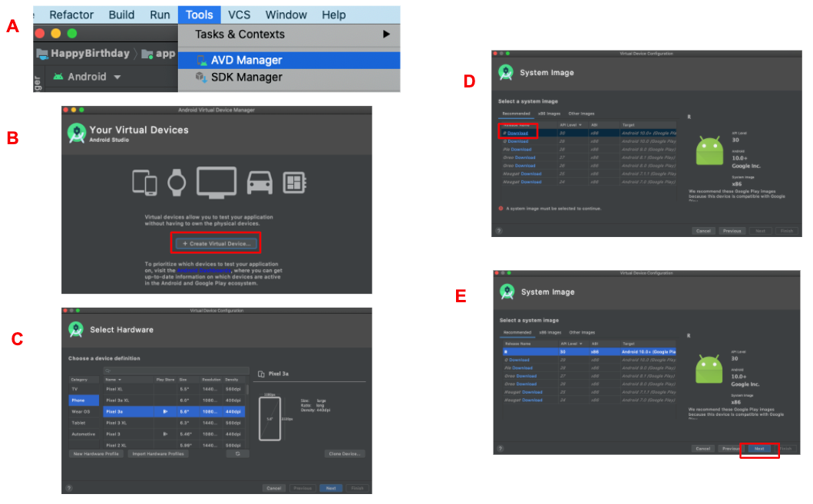This screenshot has width=813, height=504.
Task: Select the Phone category
Action: [x=84, y=400]
